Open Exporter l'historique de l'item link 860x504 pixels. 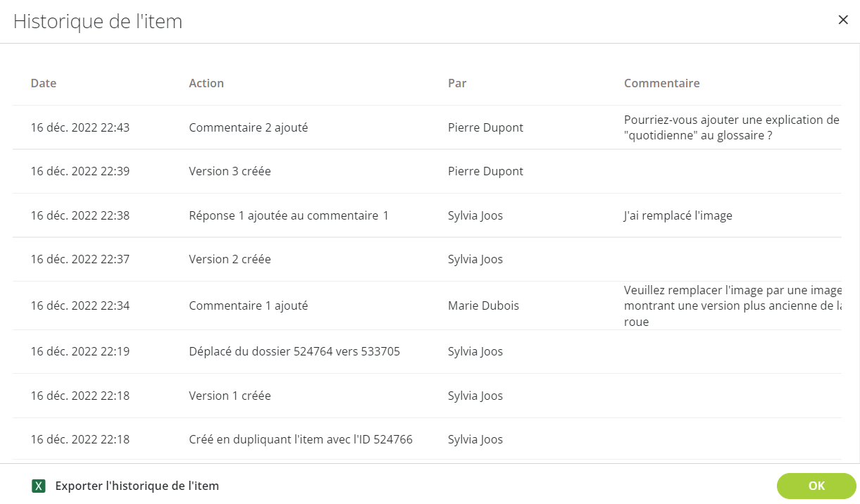click(137, 486)
